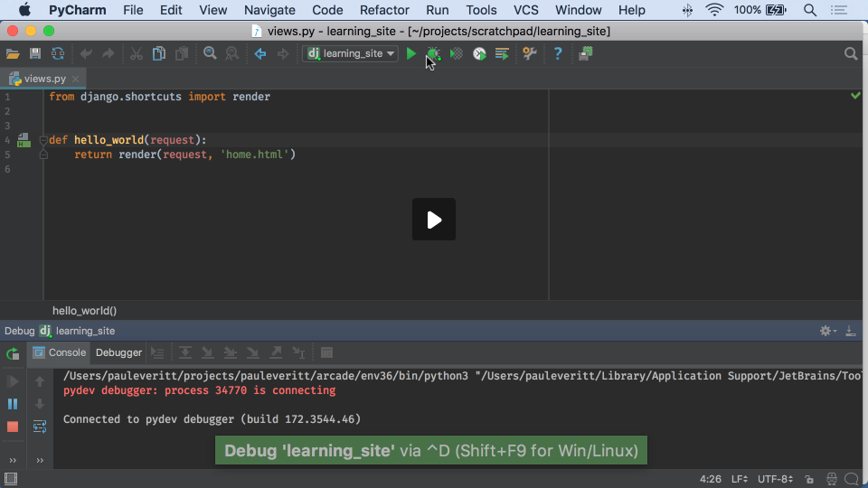This screenshot has width=868, height=488.
Task: Toggle read-only lock in status bar
Action: click(809, 479)
